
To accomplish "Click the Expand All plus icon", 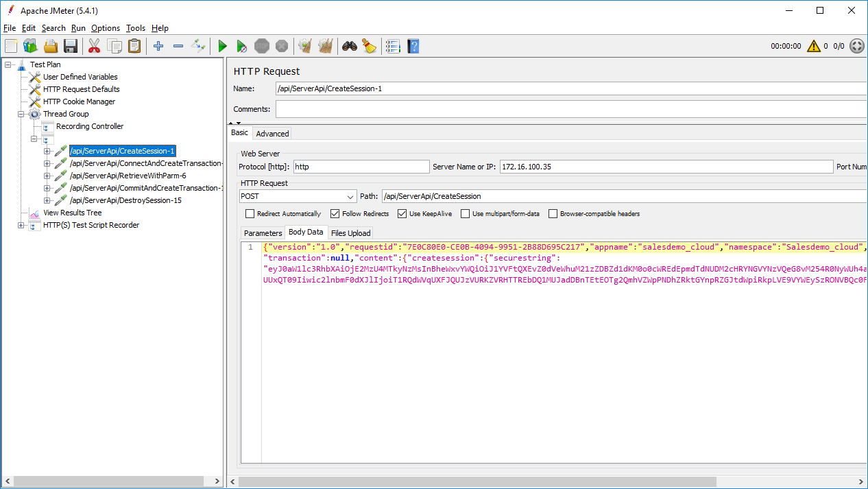I will [158, 46].
